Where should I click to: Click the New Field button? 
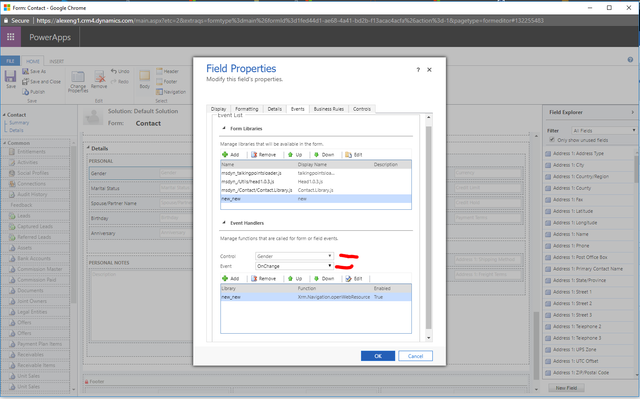coord(566,388)
